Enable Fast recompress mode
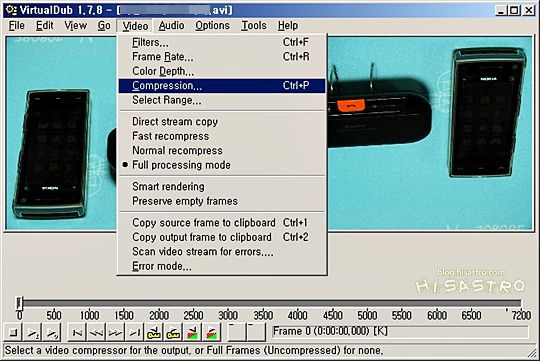The height and width of the screenshot is (361, 540). click(x=222, y=136)
